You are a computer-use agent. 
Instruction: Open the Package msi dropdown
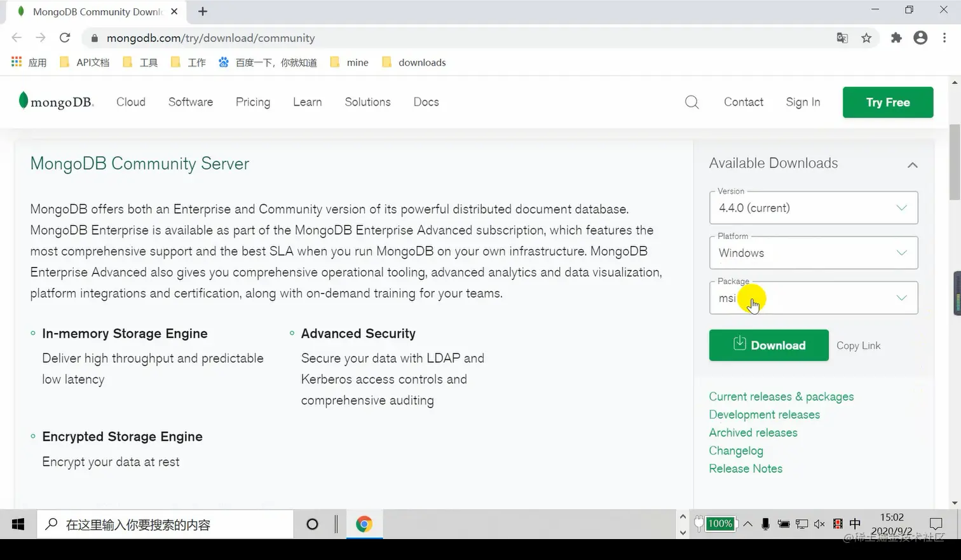pos(814,298)
